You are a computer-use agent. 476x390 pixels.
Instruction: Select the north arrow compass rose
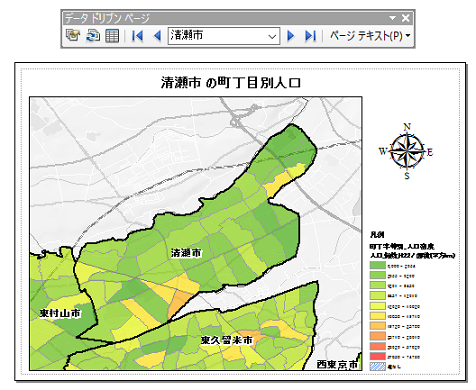pos(407,152)
